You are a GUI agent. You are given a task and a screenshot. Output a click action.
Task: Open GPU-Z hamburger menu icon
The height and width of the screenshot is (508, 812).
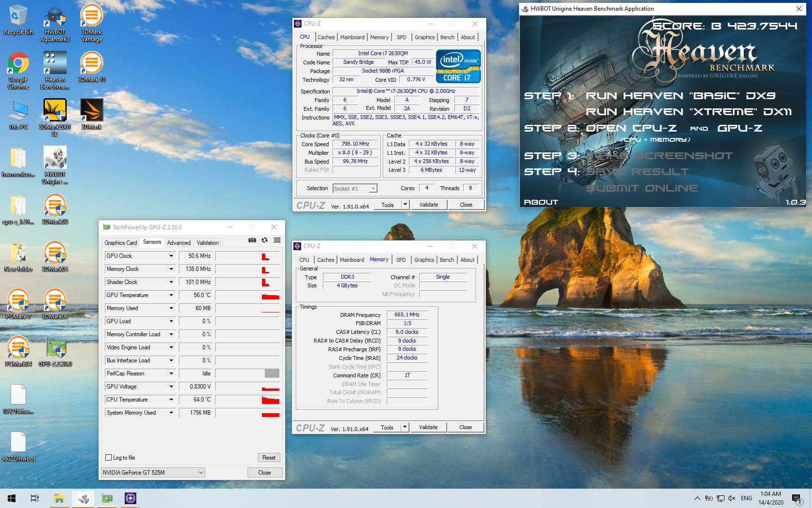[277, 240]
